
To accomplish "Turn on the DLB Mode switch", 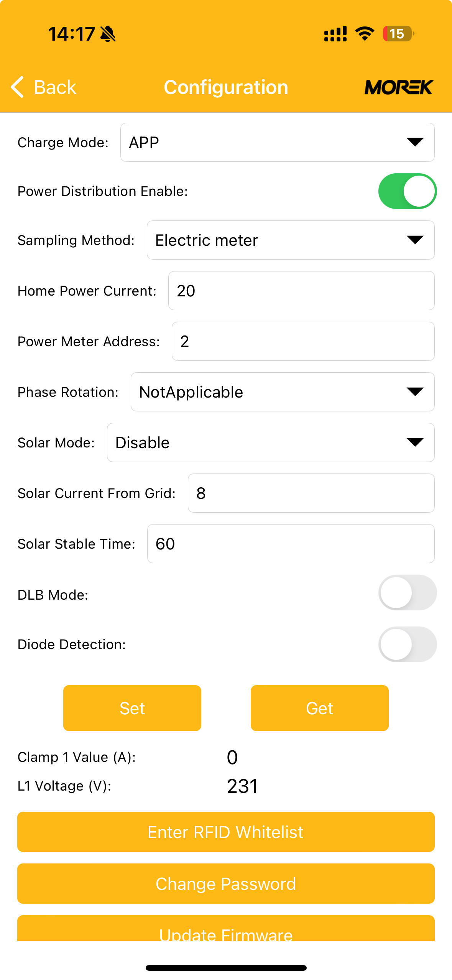I will [x=407, y=593].
